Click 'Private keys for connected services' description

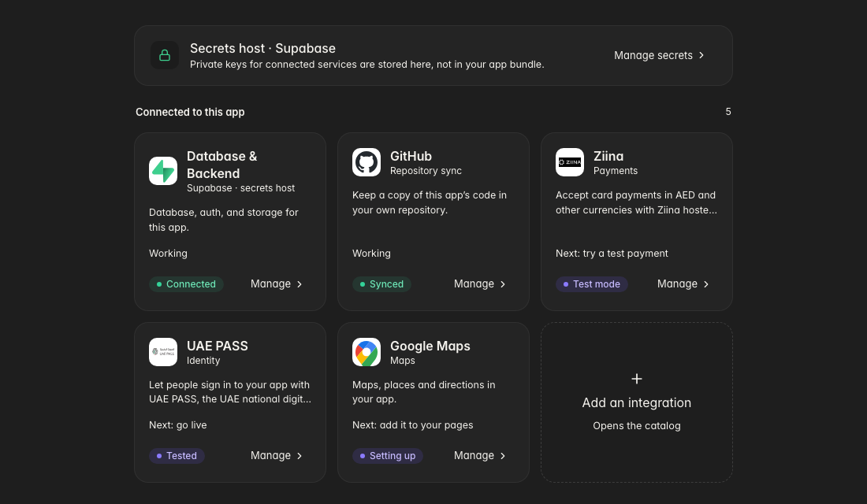(x=367, y=65)
